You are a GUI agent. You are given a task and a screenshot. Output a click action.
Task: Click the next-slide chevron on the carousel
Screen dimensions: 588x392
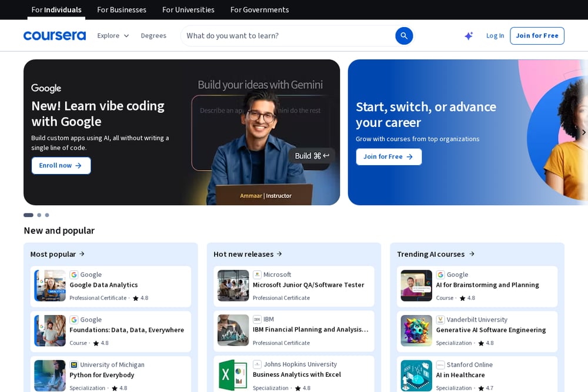[x=583, y=132]
